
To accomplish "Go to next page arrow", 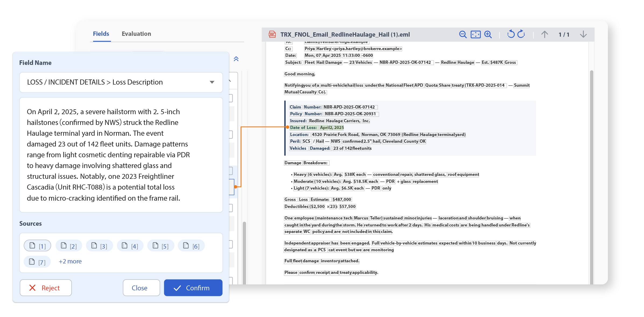I will pos(583,34).
